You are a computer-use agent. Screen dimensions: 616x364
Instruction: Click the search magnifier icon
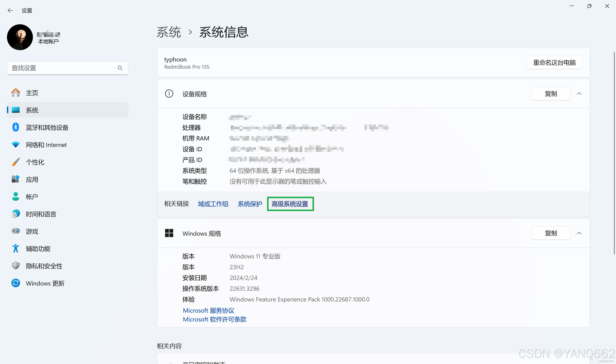point(120,68)
